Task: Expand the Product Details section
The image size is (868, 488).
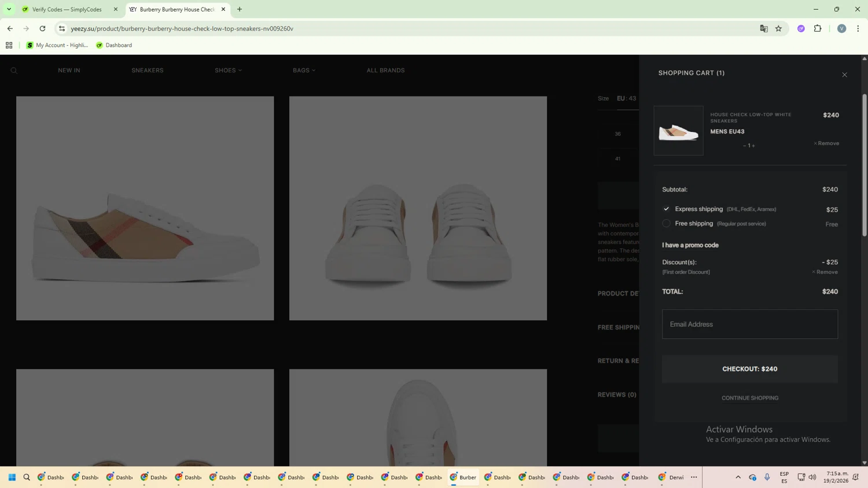Action: (618, 294)
